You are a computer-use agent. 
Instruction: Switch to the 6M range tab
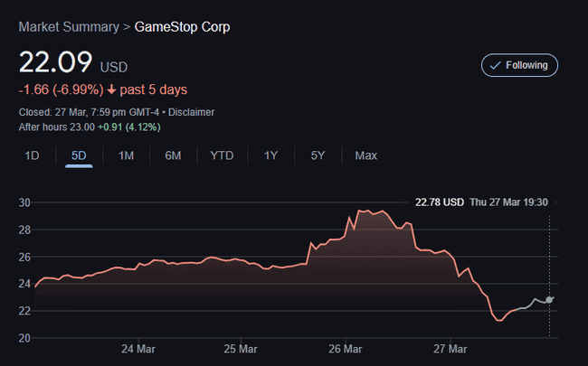coord(173,155)
